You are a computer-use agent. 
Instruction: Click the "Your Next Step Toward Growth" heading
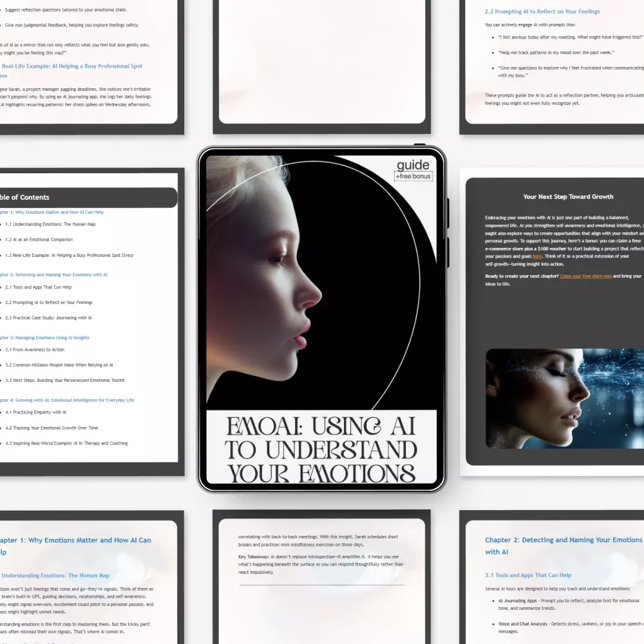tap(568, 196)
